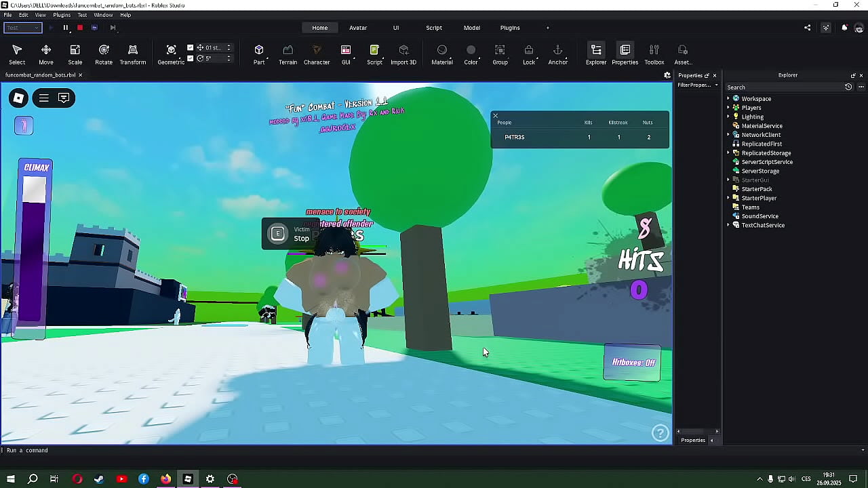The width and height of the screenshot is (868, 488).
Task: Click the Terrain editor icon
Action: pos(288,54)
